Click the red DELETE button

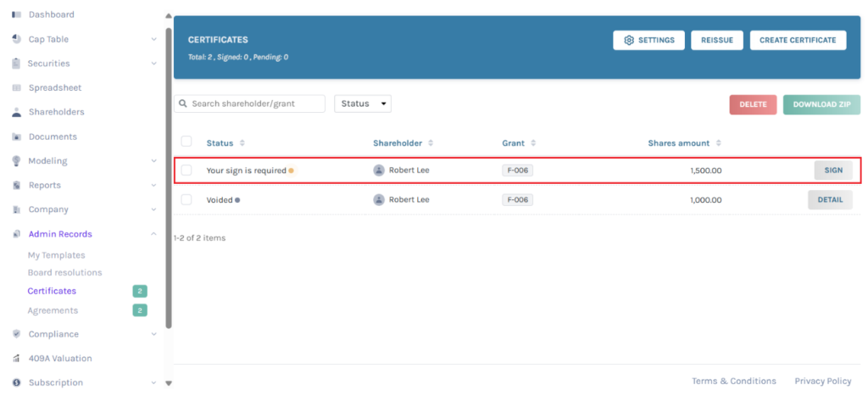(754, 104)
